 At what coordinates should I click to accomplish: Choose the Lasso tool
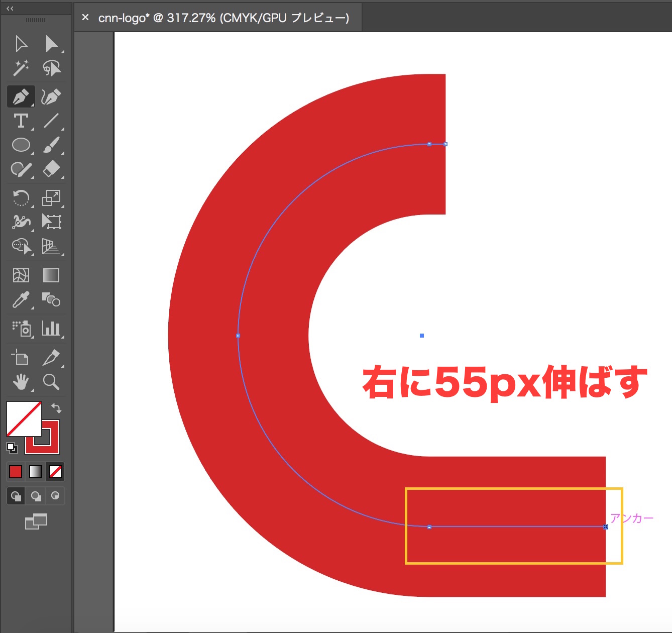click(51, 68)
